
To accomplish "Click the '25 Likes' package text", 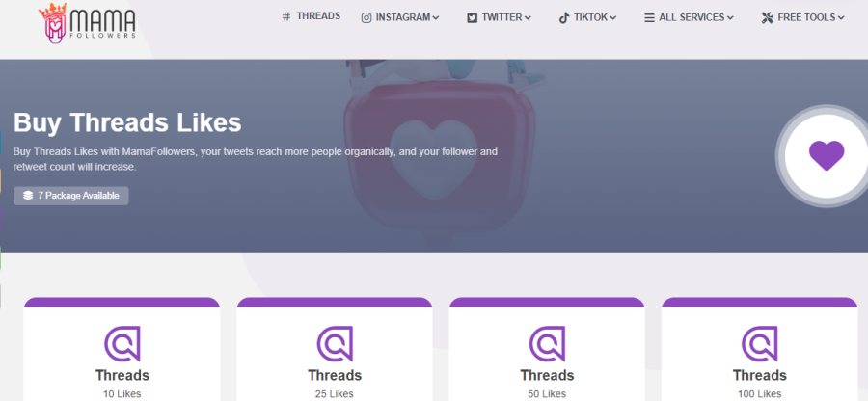I will coord(335,394).
